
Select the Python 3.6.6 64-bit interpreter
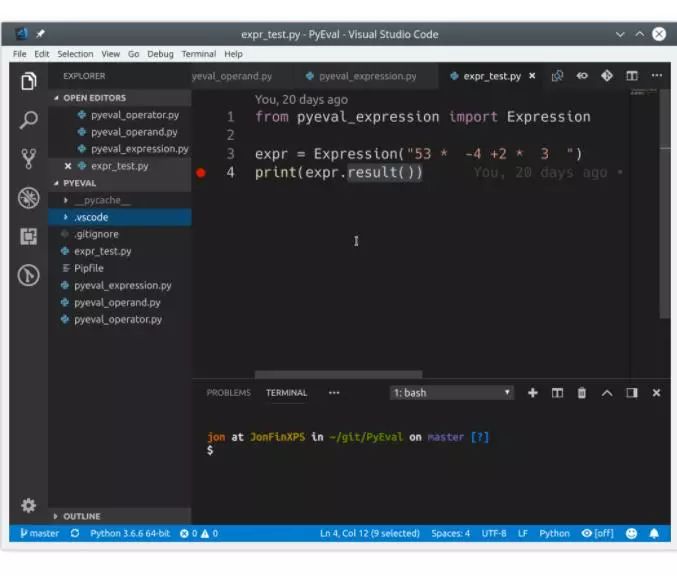pos(130,534)
